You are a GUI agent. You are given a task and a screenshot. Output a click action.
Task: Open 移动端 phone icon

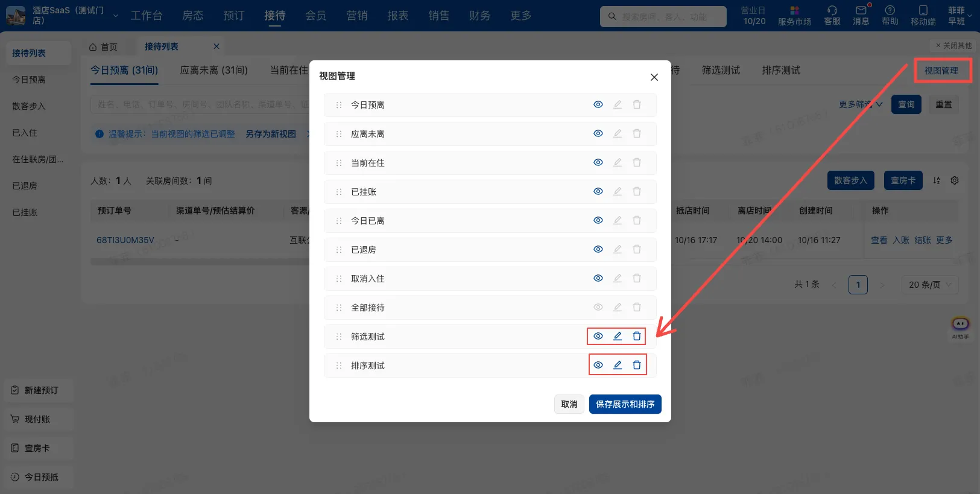[x=923, y=16]
